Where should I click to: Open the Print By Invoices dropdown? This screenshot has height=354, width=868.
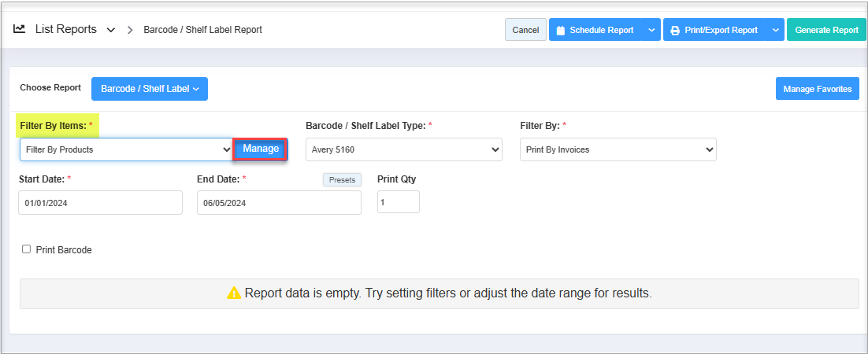coord(618,149)
